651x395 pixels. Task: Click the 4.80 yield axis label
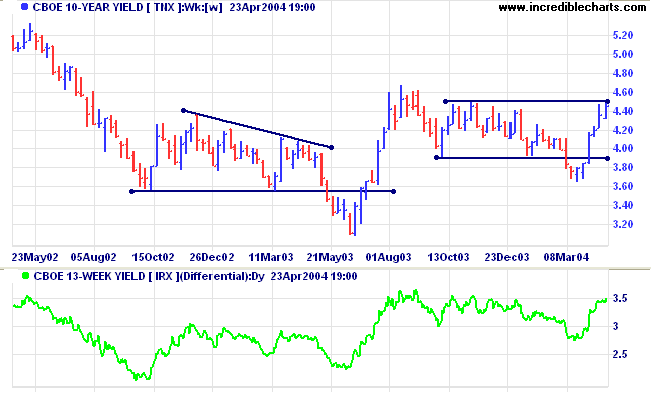623,73
